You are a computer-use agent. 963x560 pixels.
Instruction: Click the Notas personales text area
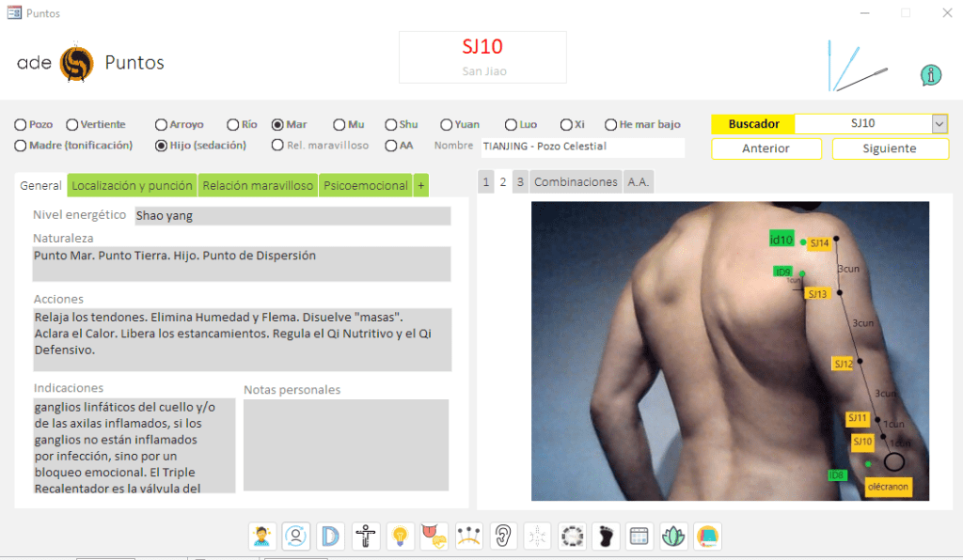pyautogui.click(x=345, y=444)
